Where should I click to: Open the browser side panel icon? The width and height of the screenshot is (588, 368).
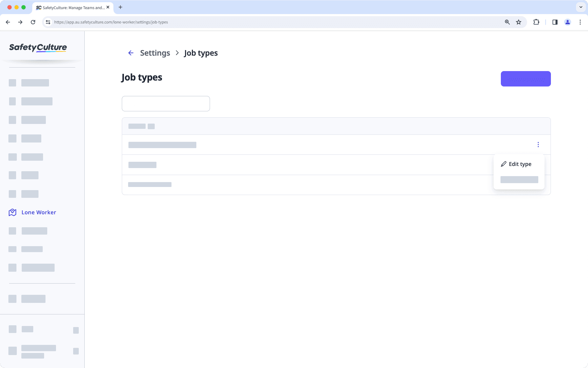tap(555, 22)
